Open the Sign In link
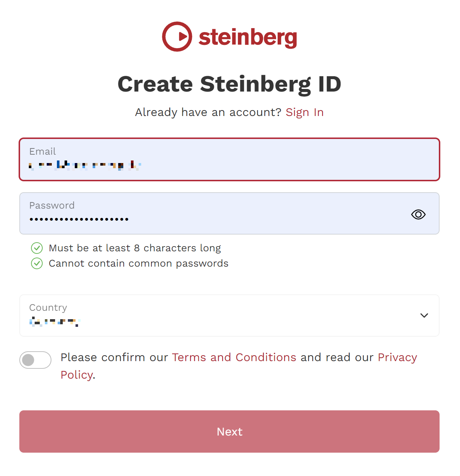 [305, 112]
